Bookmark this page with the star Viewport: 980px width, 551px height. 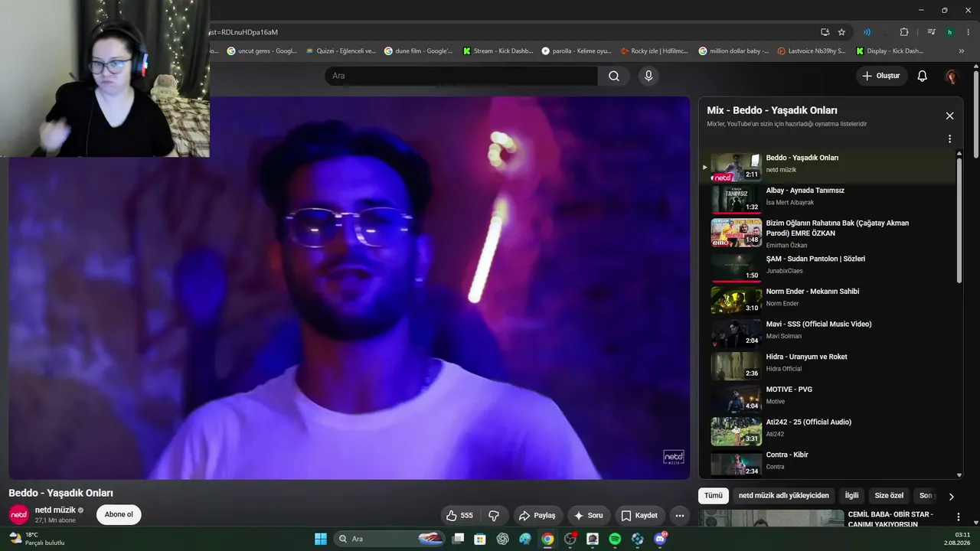(x=841, y=32)
